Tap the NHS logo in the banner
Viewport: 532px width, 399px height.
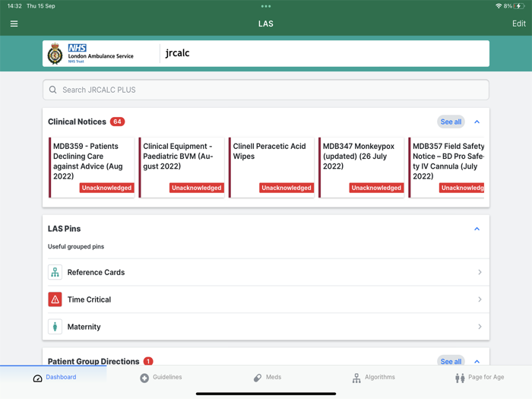tap(77, 48)
